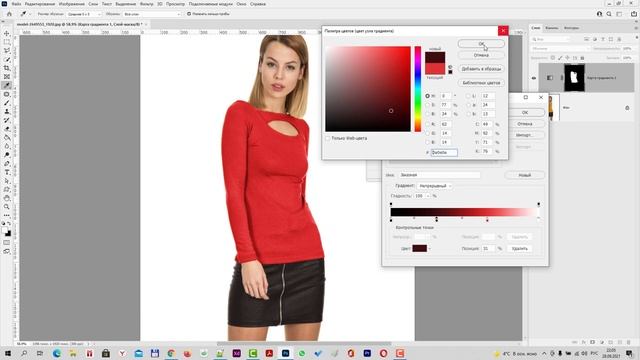The image size is (640, 360).
Task: Click 'Новый' button in gradient editor
Action: (524, 175)
